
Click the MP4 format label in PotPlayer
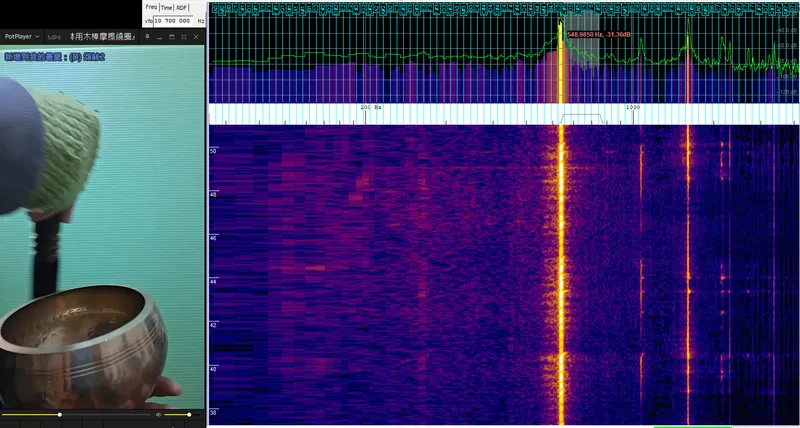tap(54, 37)
